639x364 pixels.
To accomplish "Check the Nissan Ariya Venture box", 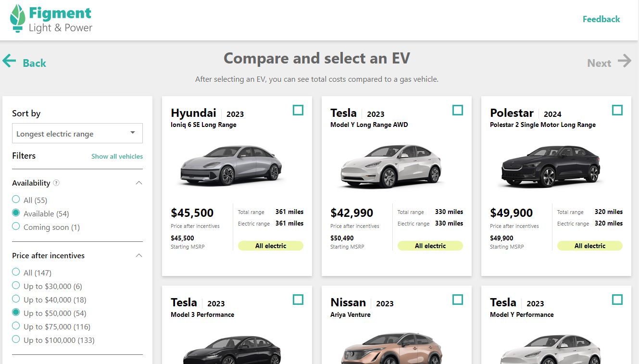I will point(458,300).
